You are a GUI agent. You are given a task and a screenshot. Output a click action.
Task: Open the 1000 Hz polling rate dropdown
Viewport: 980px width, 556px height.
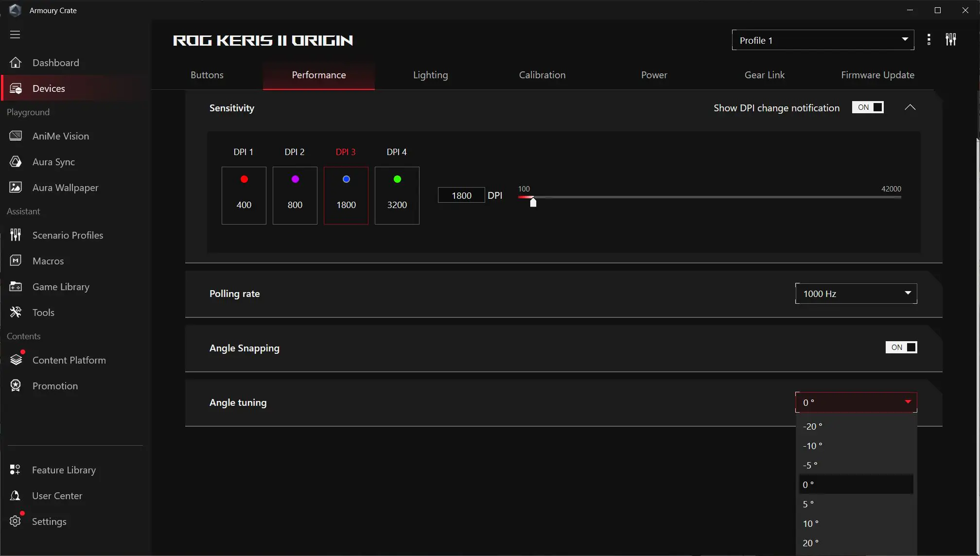[x=856, y=294]
